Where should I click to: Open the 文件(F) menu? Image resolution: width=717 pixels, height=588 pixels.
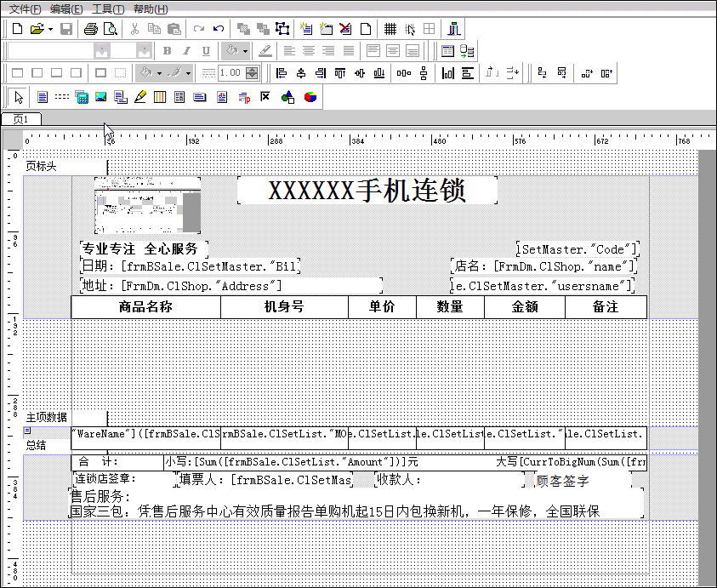26,9
